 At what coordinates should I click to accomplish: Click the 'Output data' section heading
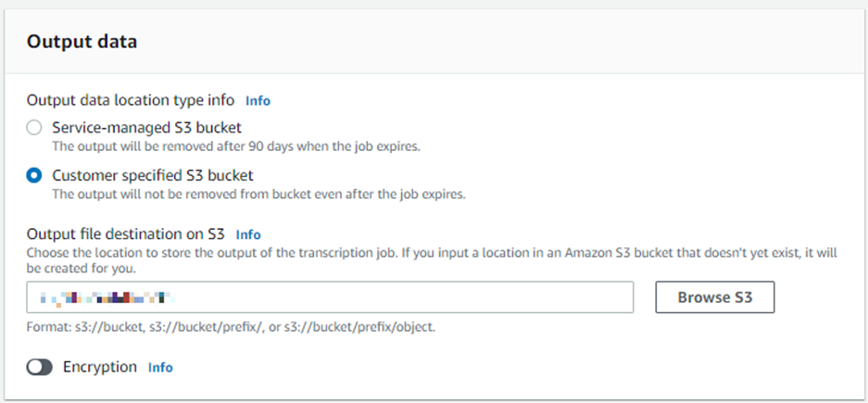(x=82, y=42)
